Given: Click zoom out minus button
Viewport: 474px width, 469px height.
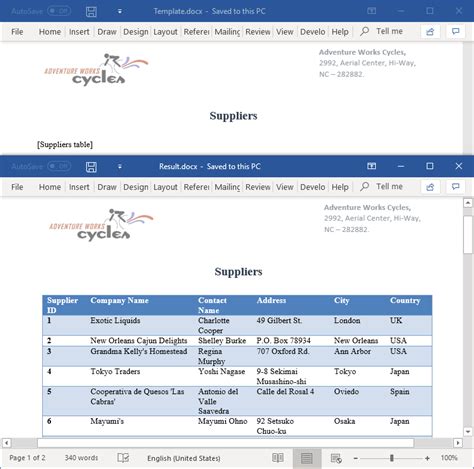Looking at the screenshot, I should (355, 458).
